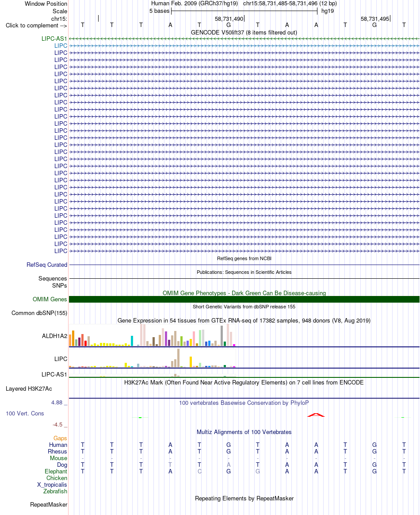Click 'Click to complement -->' to flip bases

pyautogui.click(x=36, y=26)
